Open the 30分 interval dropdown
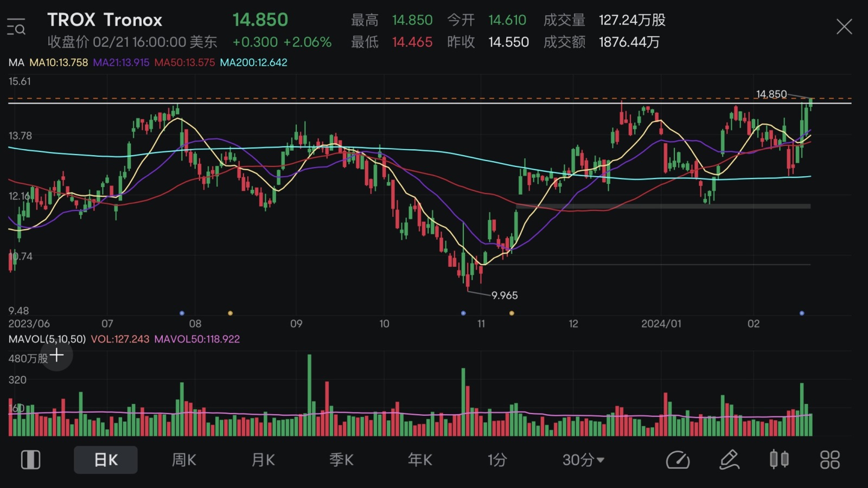The image size is (868, 488). [x=583, y=460]
